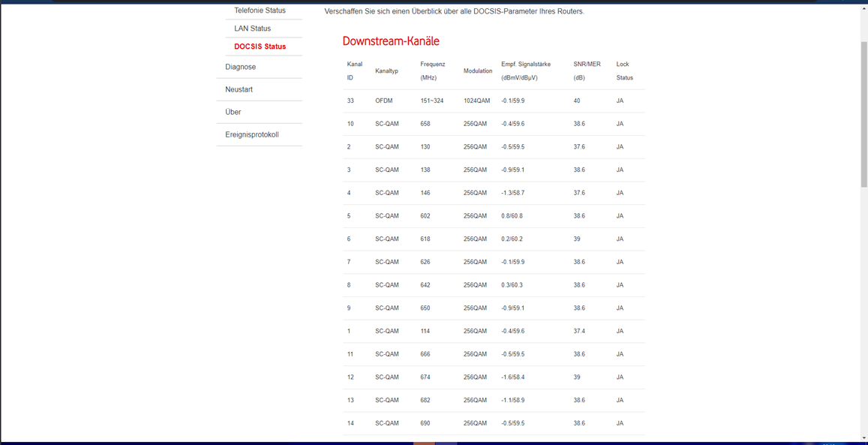Click the 666 frequency cell
Viewport: 868px width, 445px height.
click(425, 353)
